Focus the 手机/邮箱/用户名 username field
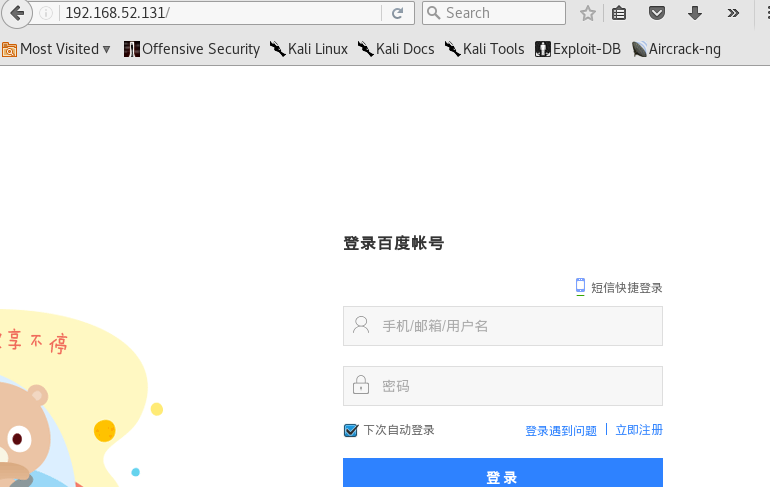This screenshot has height=487, width=770. pyautogui.click(x=503, y=326)
